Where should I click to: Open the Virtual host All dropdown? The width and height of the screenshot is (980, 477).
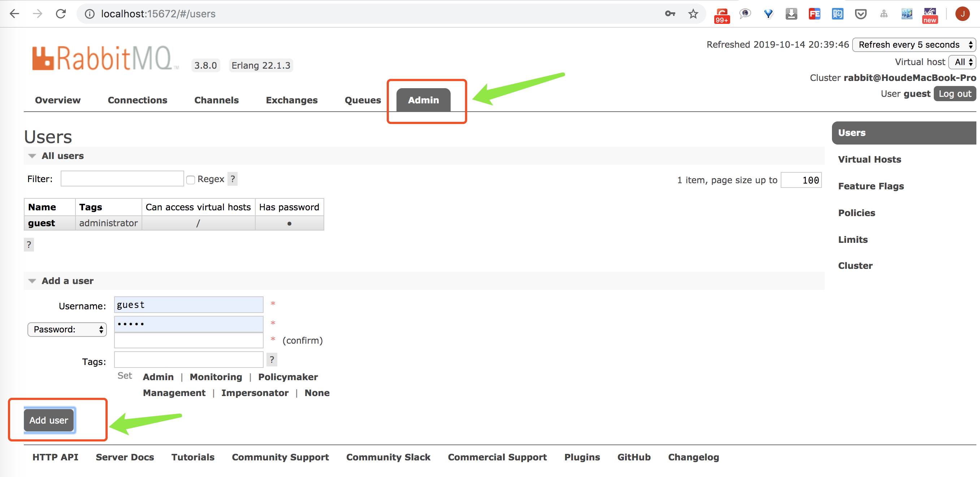click(963, 62)
